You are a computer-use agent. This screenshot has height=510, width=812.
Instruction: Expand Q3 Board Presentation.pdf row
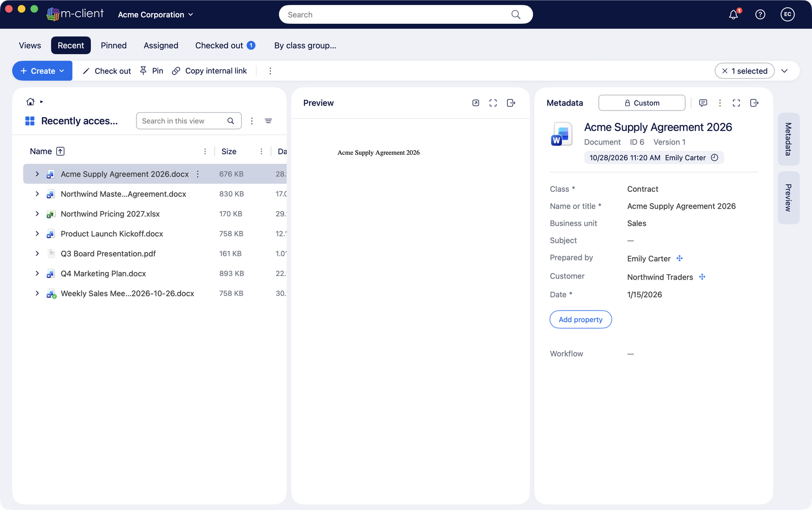pos(37,253)
